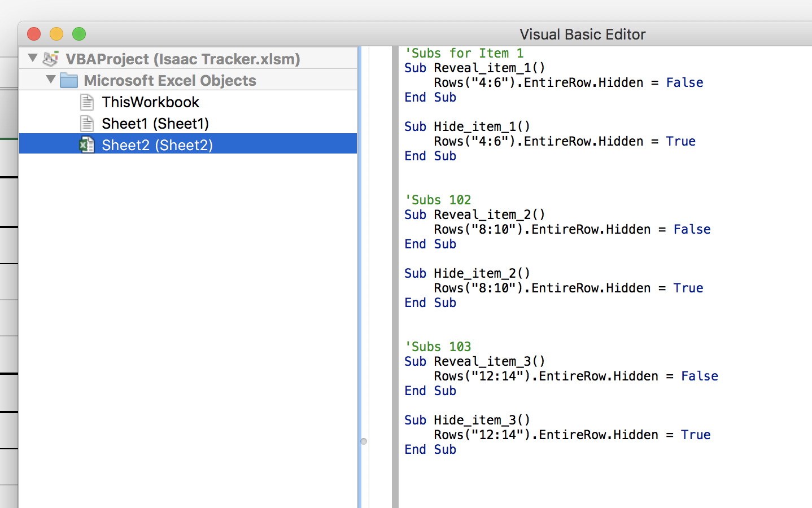Place cursor in Reveal_item_1 sub name

point(489,68)
